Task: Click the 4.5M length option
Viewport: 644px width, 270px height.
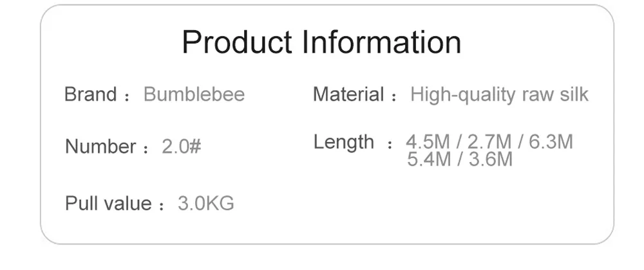Action: pyautogui.click(x=428, y=142)
